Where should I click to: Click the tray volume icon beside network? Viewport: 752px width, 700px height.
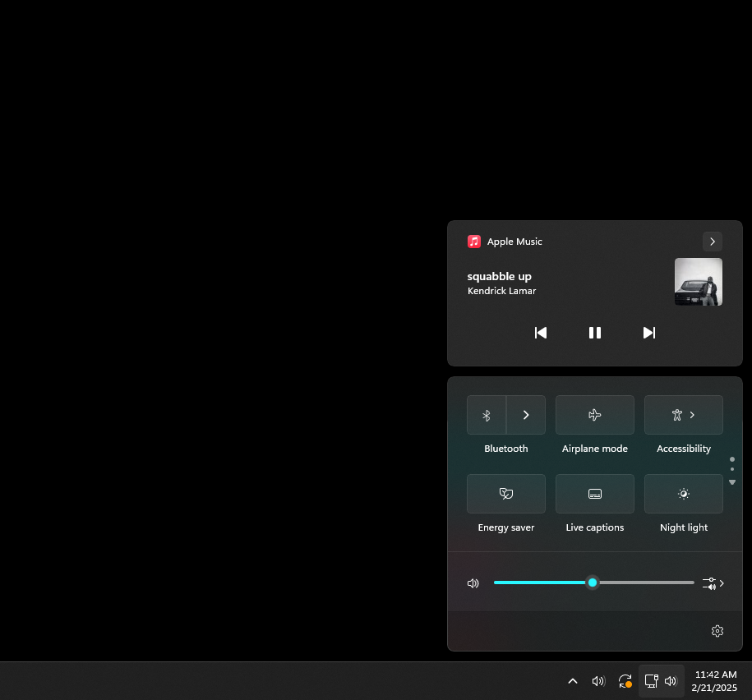click(x=671, y=681)
